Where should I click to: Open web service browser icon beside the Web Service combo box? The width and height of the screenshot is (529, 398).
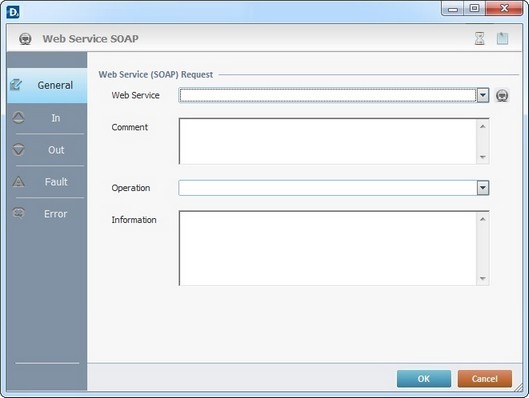(x=502, y=95)
